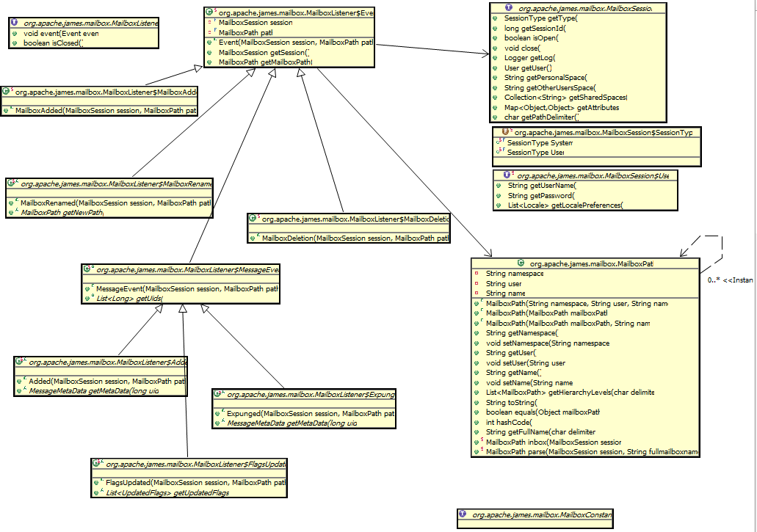This screenshot has width=757, height=532.
Task: Select the SessionType System enum constant
Action: [539, 142]
